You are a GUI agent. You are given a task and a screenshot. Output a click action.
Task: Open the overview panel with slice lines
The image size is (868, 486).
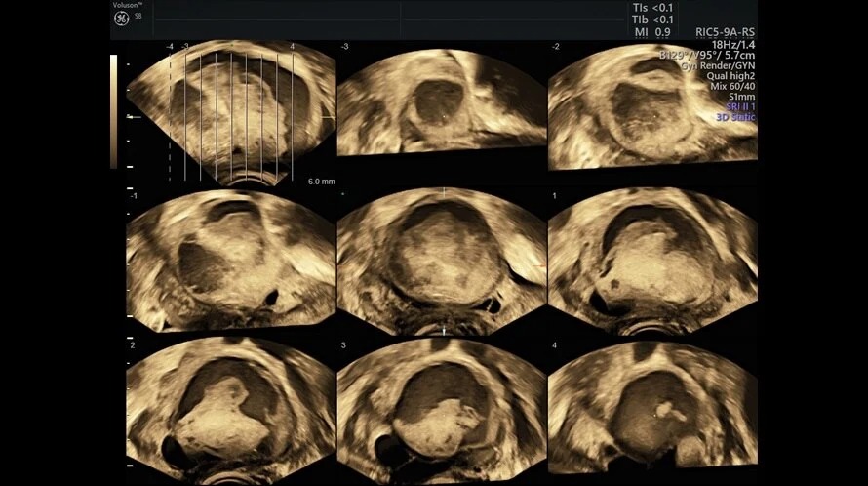coord(231,112)
